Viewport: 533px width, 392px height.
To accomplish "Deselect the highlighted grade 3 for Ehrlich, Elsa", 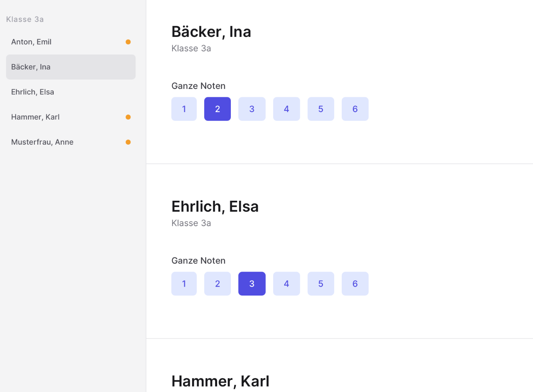I will tap(252, 283).
